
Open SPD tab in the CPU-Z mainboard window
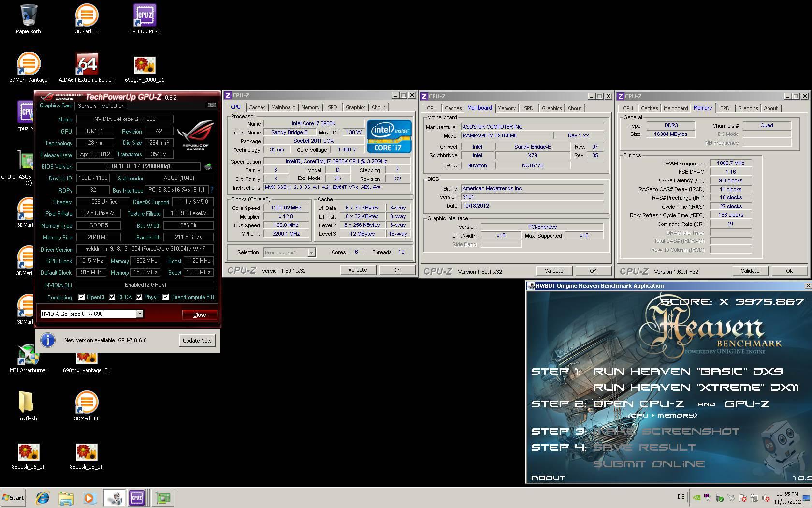(529, 108)
